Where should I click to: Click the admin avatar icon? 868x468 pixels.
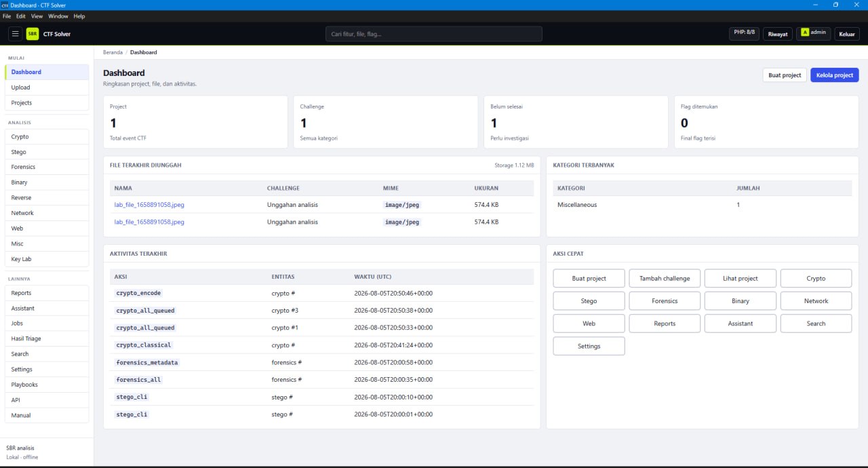click(805, 33)
